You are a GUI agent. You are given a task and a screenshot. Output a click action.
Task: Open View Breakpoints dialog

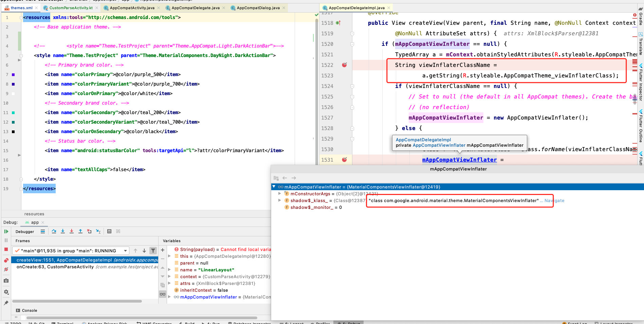point(6,260)
